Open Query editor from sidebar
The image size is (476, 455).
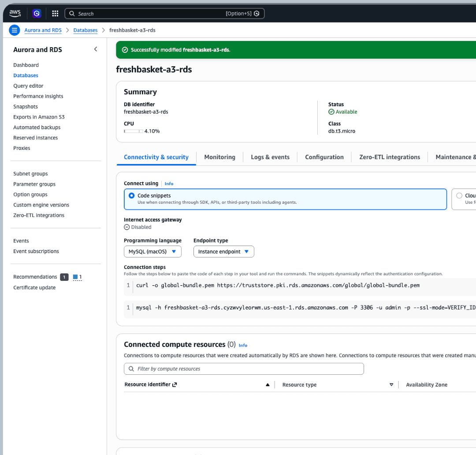coord(28,86)
